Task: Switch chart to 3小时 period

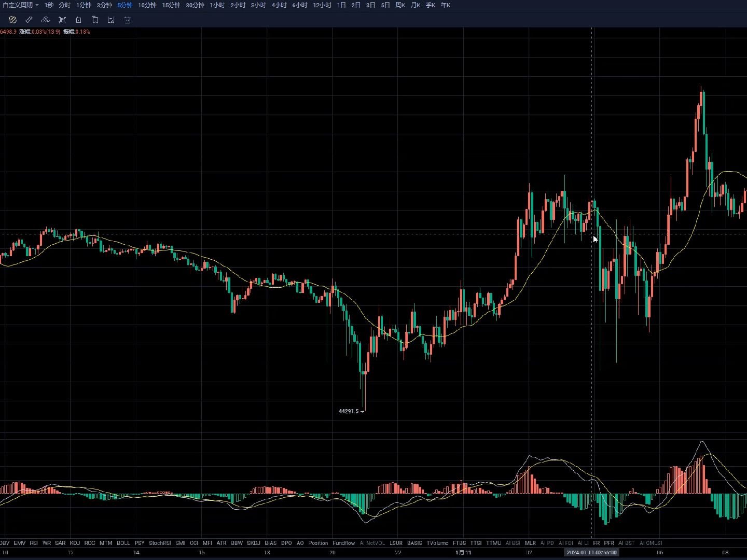Action: click(258, 5)
